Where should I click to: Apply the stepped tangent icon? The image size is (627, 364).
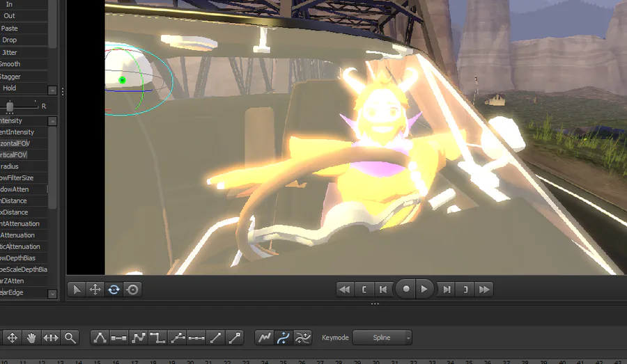click(157, 338)
